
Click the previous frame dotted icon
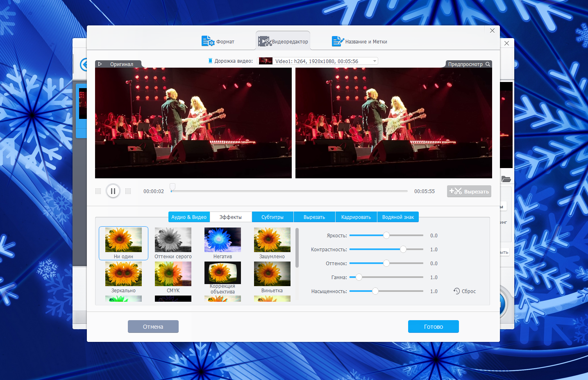tap(98, 191)
